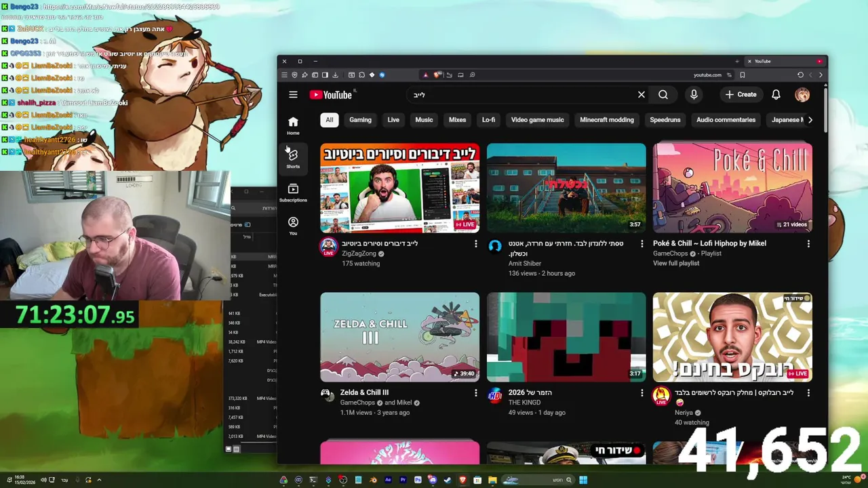The image size is (868, 488).
Task: Open the Poké & Chill playlist thumbnail
Action: pos(732,188)
